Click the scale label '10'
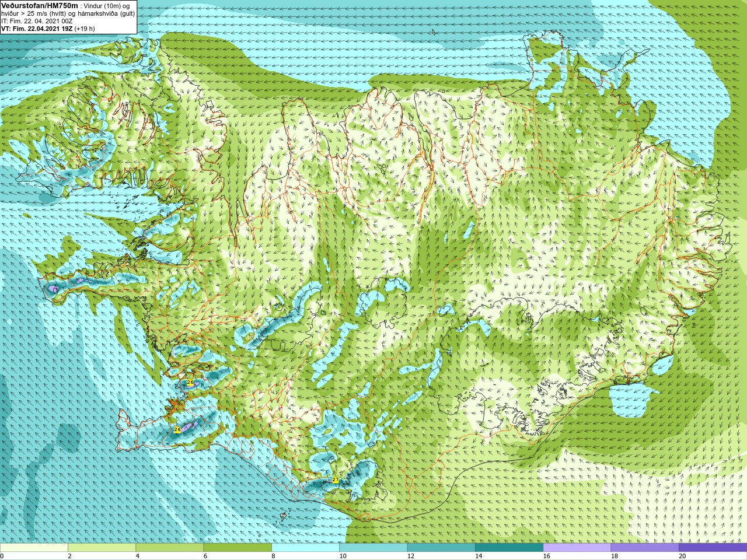747x560 pixels. tap(343, 556)
